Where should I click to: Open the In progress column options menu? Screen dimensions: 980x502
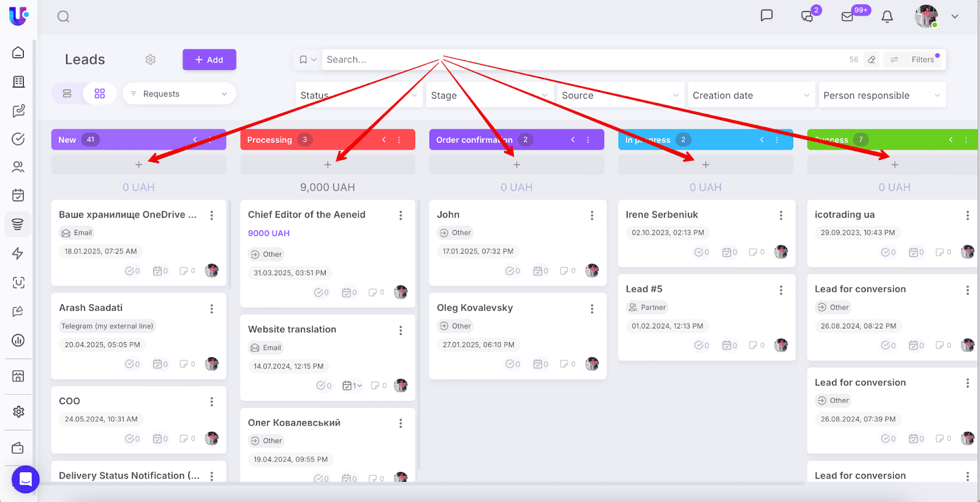coord(777,140)
